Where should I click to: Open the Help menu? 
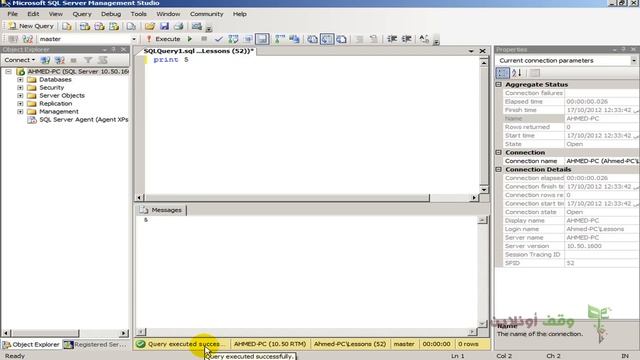pos(240,14)
